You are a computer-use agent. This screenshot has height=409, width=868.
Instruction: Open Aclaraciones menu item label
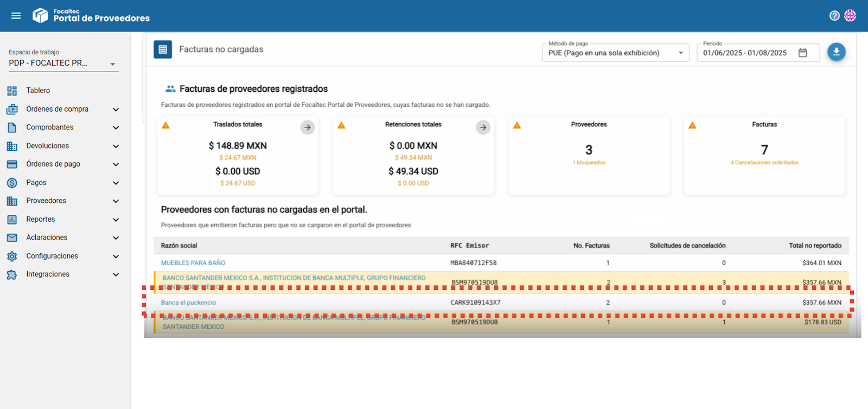click(x=47, y=238)
